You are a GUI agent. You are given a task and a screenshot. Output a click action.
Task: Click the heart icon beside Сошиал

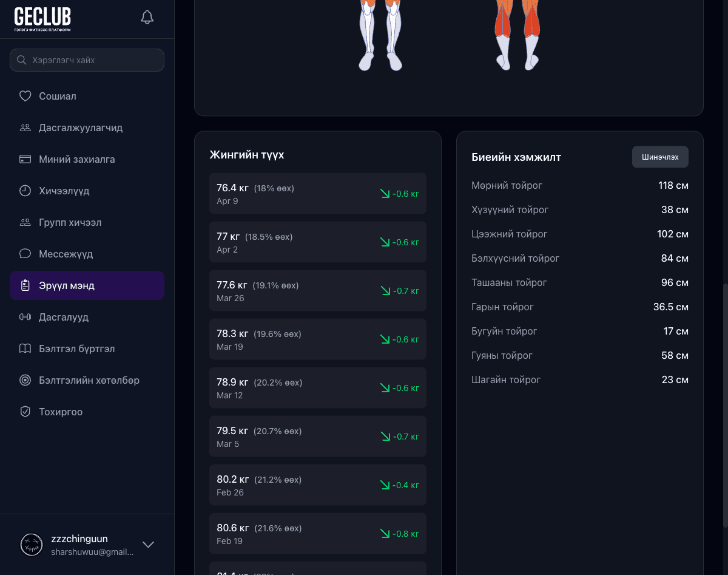point(25,96)
